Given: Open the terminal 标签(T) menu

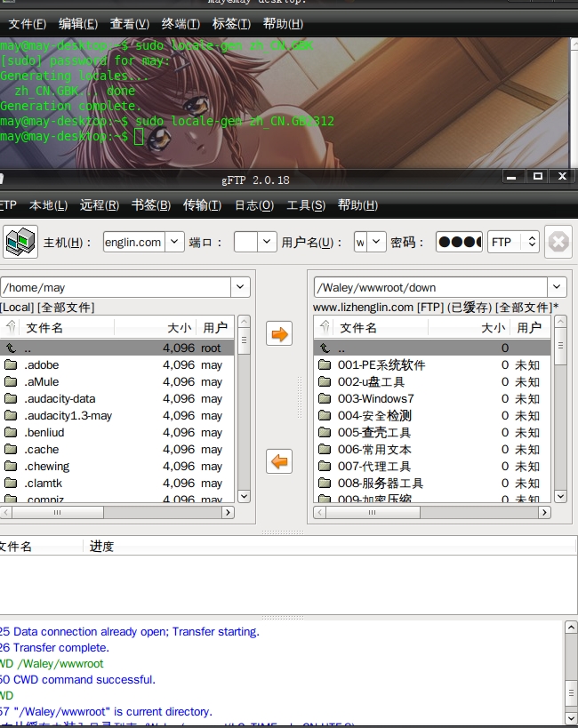Looking at the screenshot, I should pos(231,24).
